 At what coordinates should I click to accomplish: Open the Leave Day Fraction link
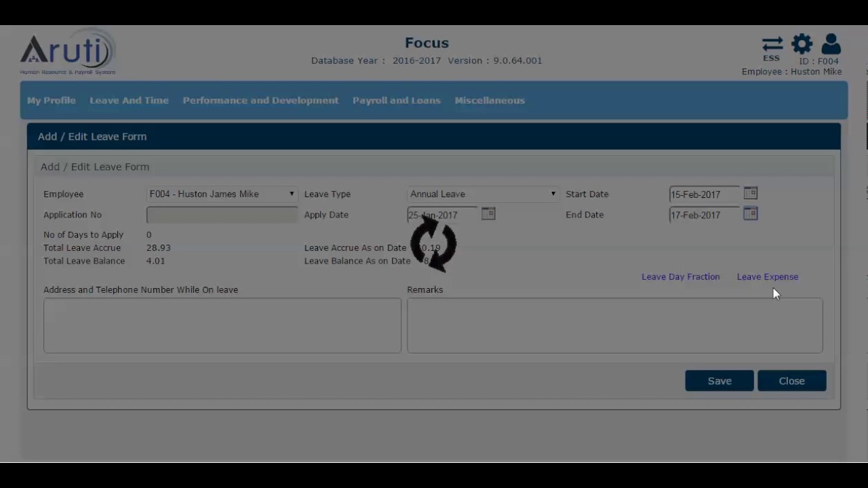tap(680, 277)
